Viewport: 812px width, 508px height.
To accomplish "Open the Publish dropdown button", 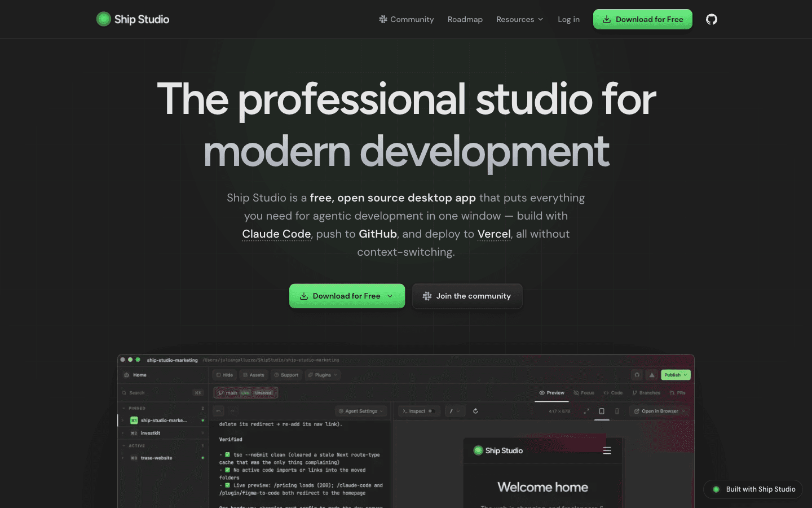I will tap(676, 375).
